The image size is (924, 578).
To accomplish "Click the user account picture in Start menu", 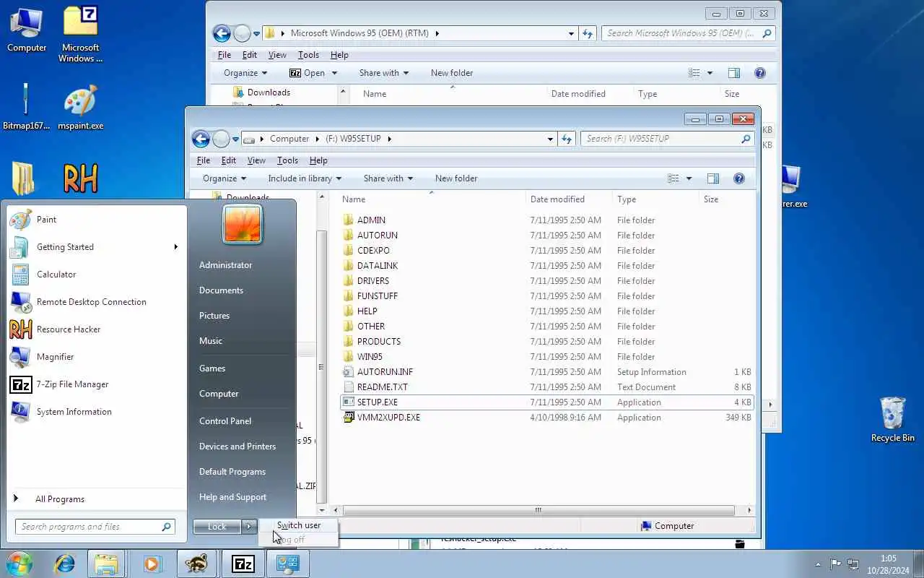I will (x=243, y=224).
